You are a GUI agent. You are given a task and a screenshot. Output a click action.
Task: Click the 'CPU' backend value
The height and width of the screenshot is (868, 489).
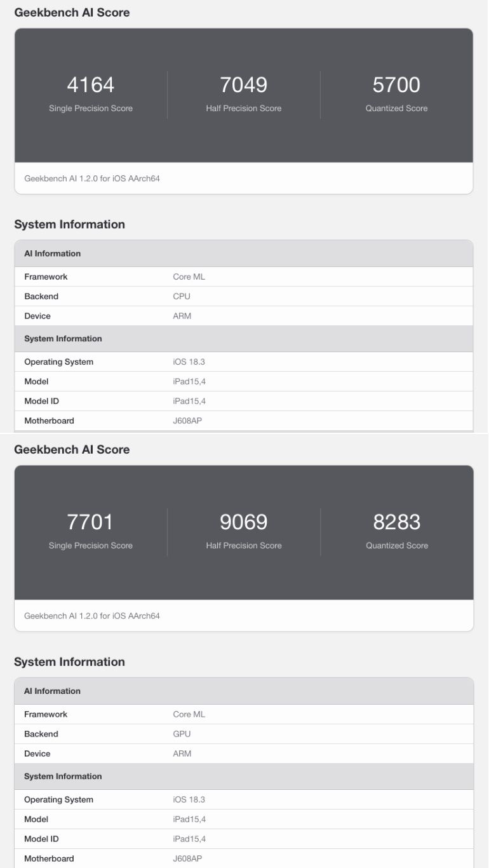coord(182,296)
